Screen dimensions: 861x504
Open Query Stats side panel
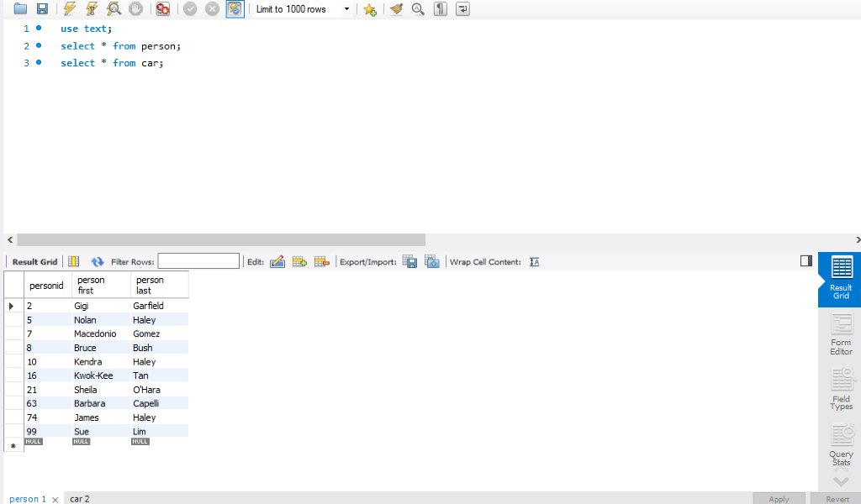click(841, 444)
